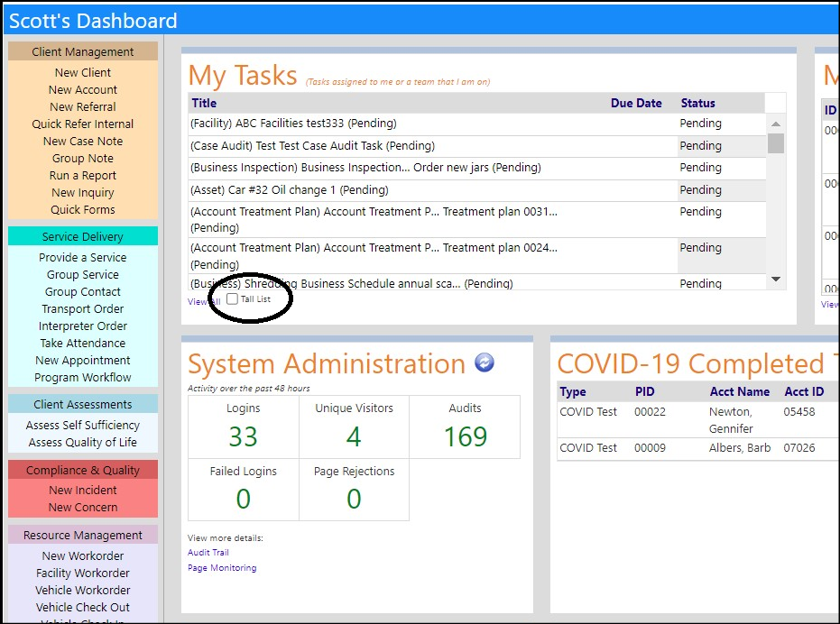The height and width of the screenshot is (624, 840).
Task: Open New Client link
Action: tap(83, 72)
